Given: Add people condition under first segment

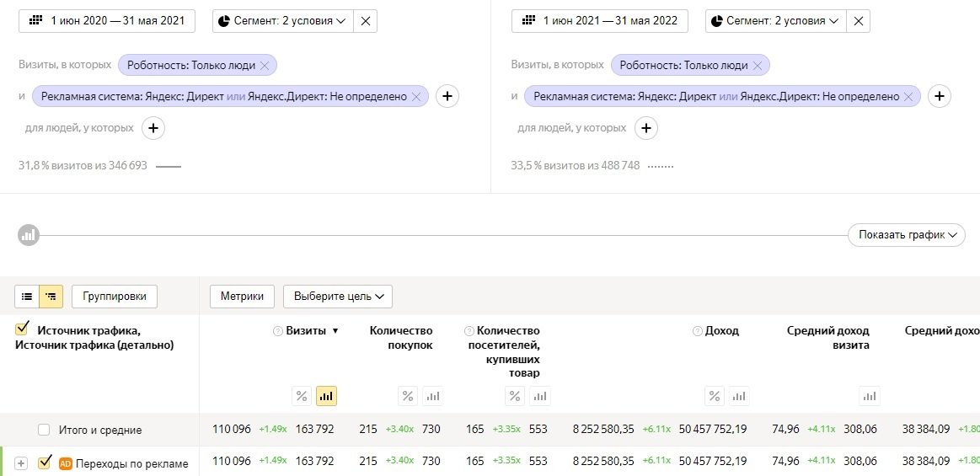Looking at the screenshot, I should tap(153, 128).
